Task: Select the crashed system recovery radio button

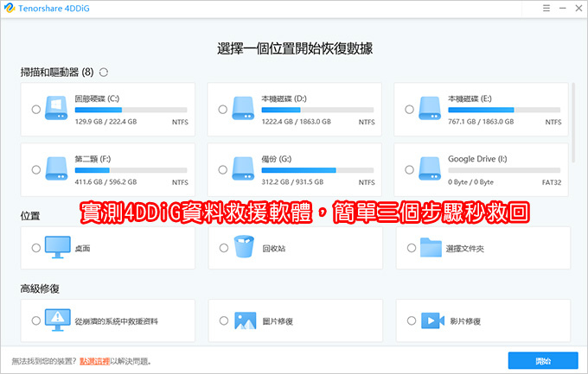Action: [x=36, y=320]
